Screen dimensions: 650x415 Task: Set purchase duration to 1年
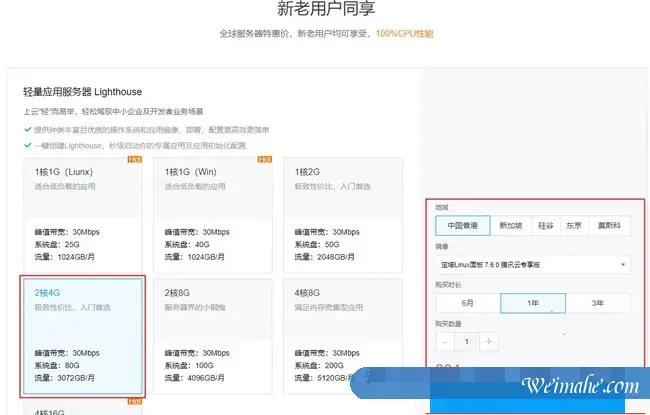point(533,303)
